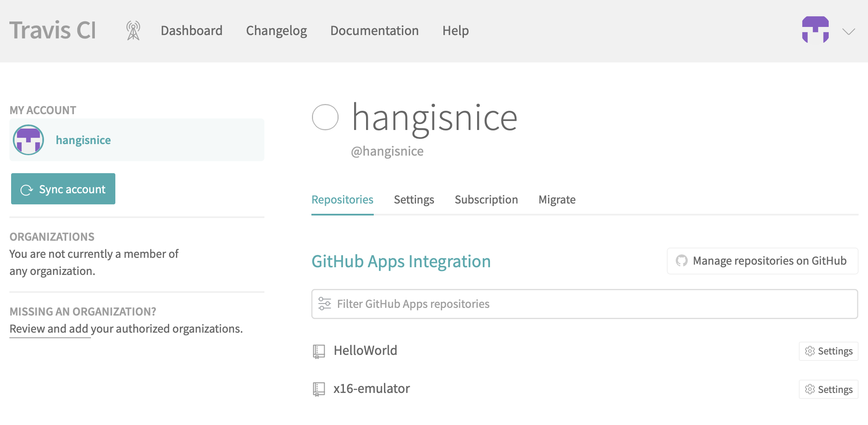Select the Migrate tab
Viewport: 868px width, 425px height.
point(557,200)
